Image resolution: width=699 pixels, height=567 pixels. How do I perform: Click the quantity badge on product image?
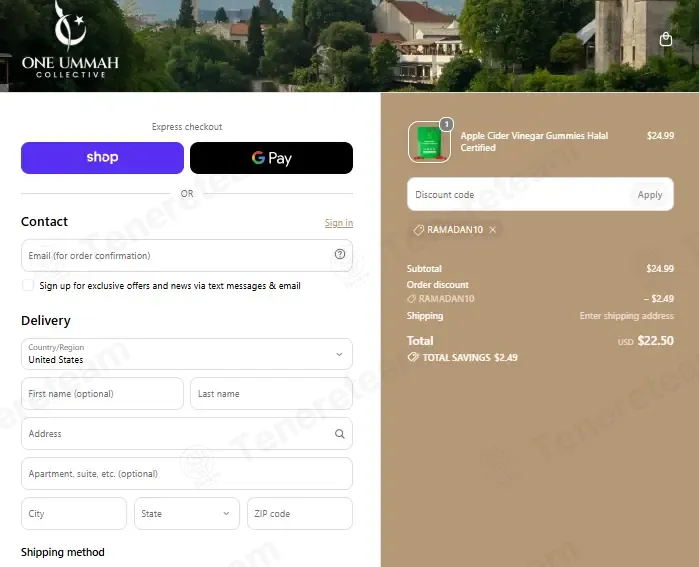(x=446, y=124)
